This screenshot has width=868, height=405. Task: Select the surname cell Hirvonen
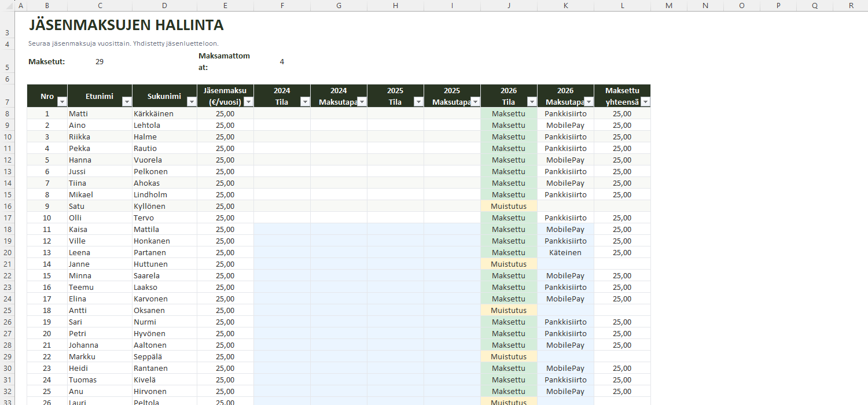click(164, 391)
